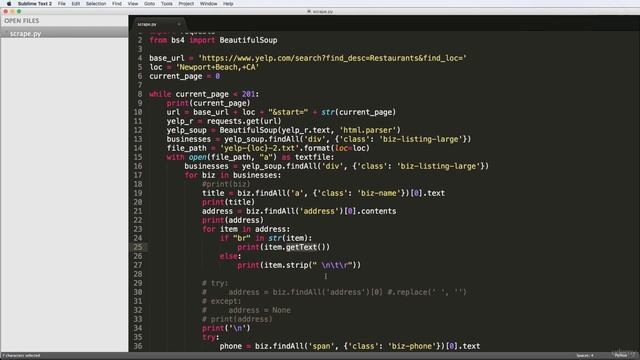Image resolution: width=640 pixels, height=360 pixels.
Task: Click commented # try: on line 29
Action: [215, 283]
